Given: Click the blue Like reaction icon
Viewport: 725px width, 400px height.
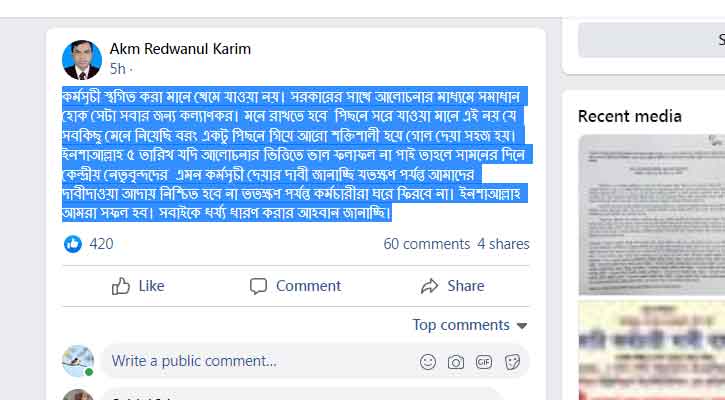Looking at the screenshot, I should 73,244.
